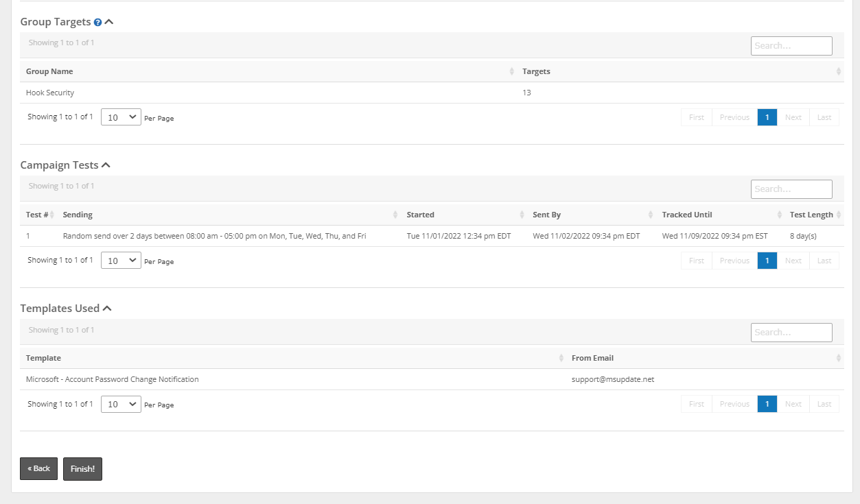Click the Group Targets help question icon

(97, 23)
